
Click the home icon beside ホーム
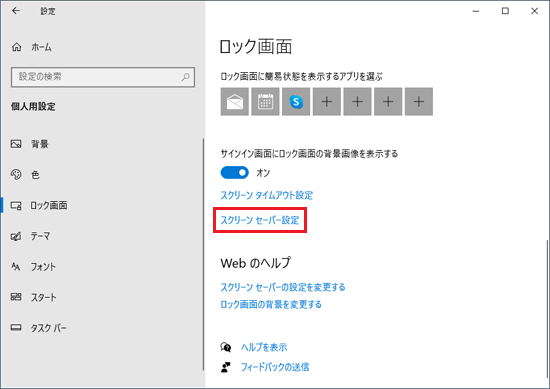pyautogui.click(x=16, y=47)
